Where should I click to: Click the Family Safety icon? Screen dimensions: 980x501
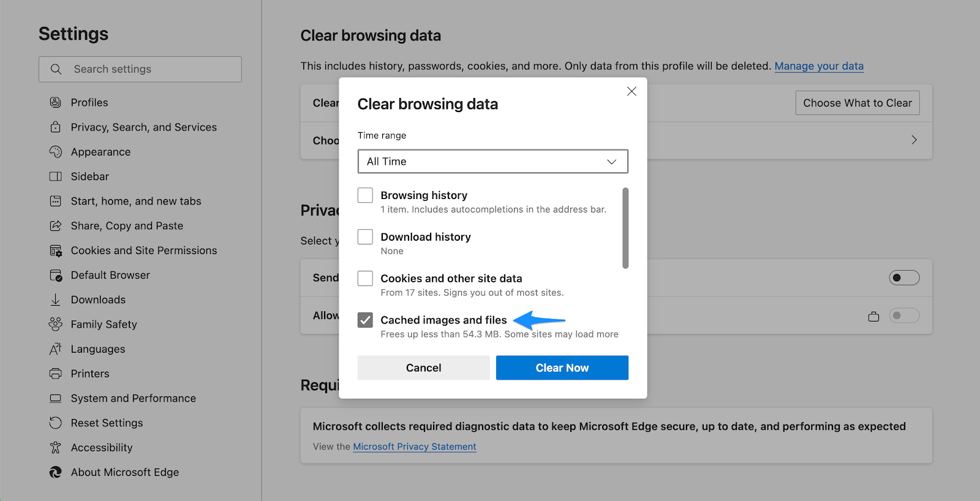tap(55, 324)
